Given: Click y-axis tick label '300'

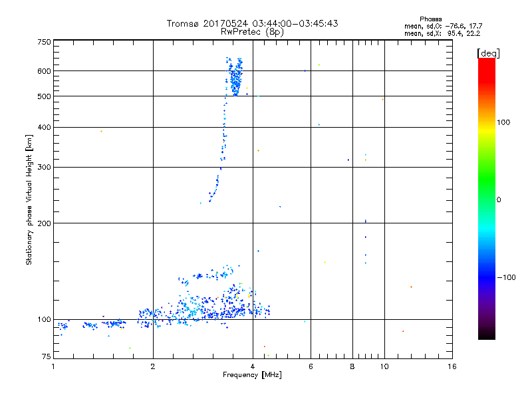Looking at the screenshot, I should 44,168.
